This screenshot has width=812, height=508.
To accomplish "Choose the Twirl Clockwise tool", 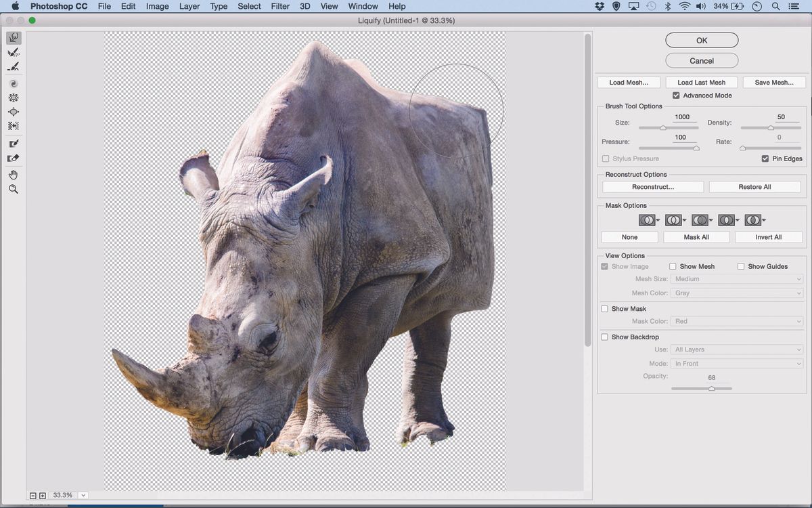I will (x=14, y=83).
